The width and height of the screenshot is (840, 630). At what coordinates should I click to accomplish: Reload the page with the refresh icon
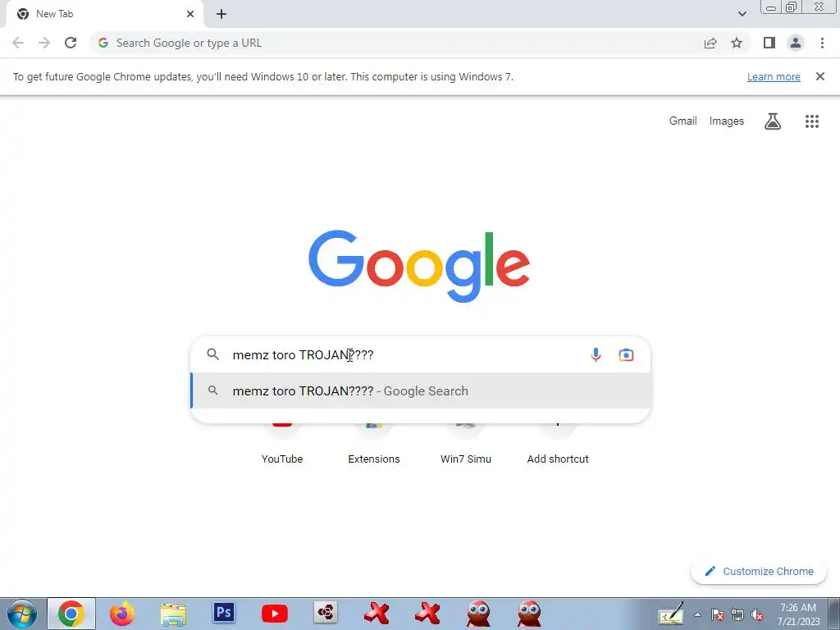click(x=71, y=43)
